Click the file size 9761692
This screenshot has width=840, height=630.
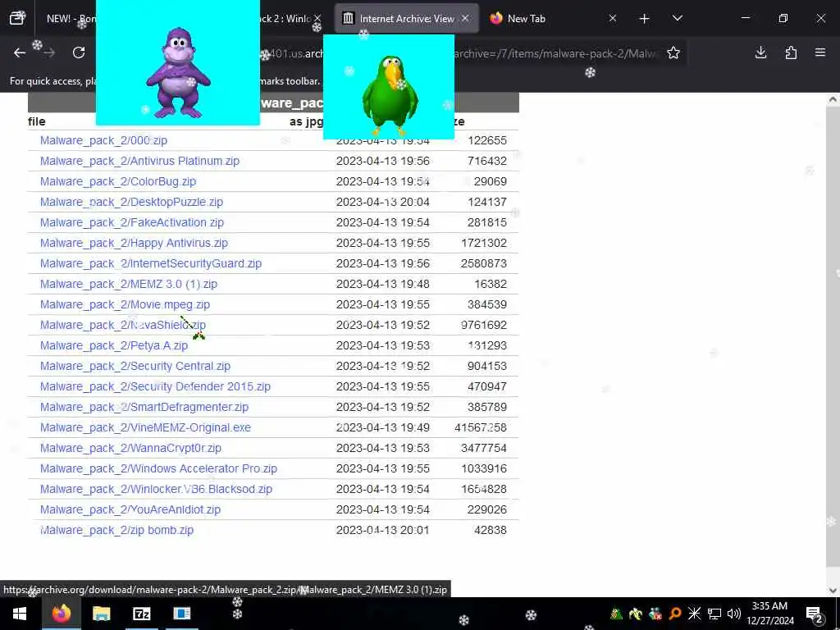(484, 325)
